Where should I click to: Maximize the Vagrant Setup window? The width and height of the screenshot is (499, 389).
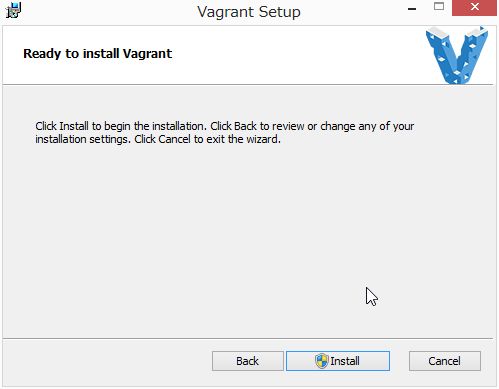point(439,7)
